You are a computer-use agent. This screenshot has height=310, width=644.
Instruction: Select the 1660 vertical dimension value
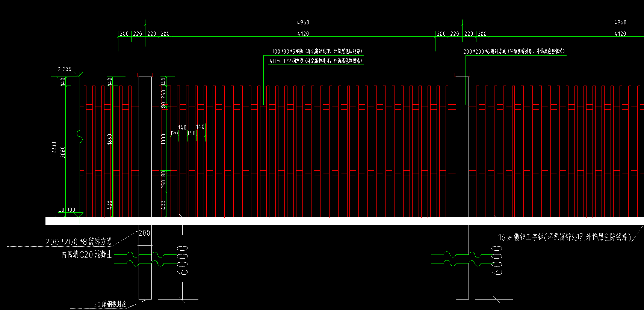tap(110, 139)
